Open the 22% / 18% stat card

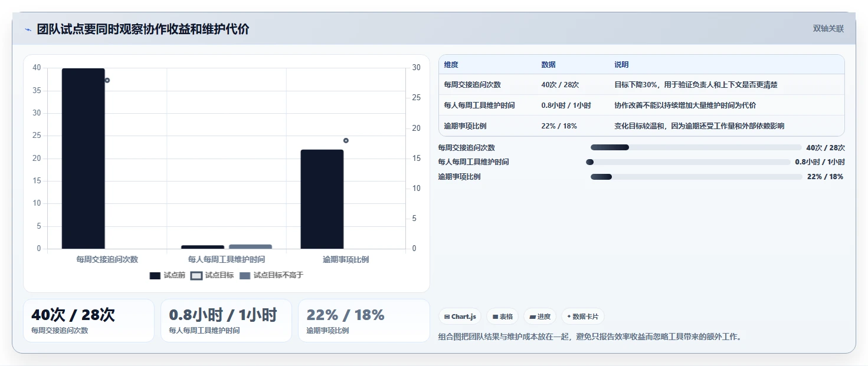364,321
